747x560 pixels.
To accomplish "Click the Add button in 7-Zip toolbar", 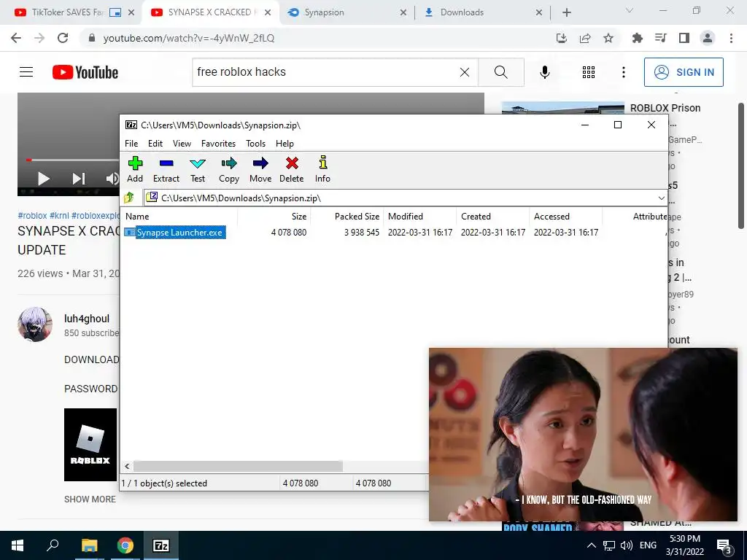I will [135, 169].
